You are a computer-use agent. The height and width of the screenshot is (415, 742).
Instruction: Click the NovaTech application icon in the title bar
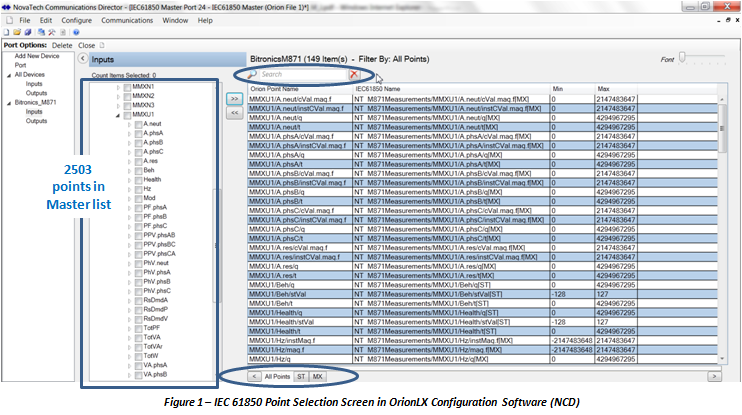tap(6, 7)
